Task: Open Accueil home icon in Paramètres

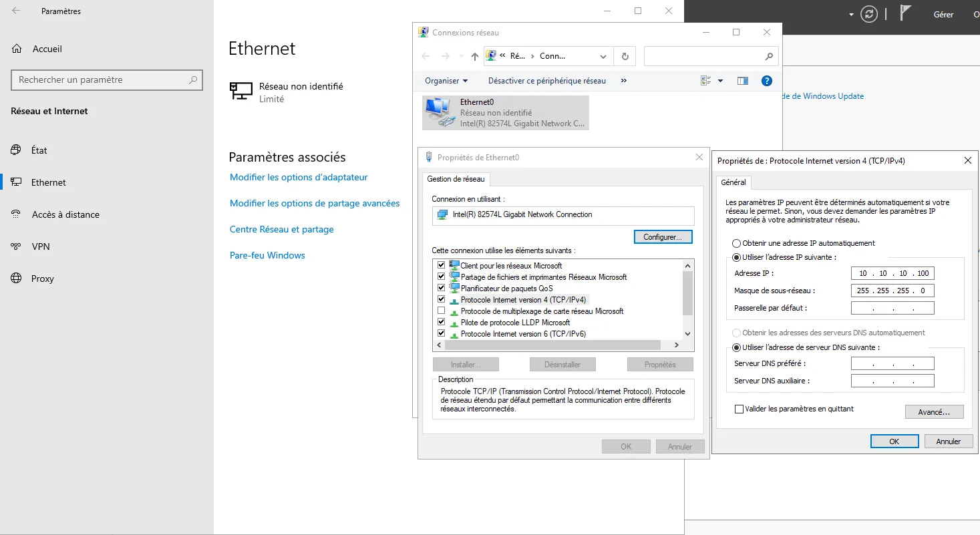Action: pyautogui.click(x=17, y=49)
